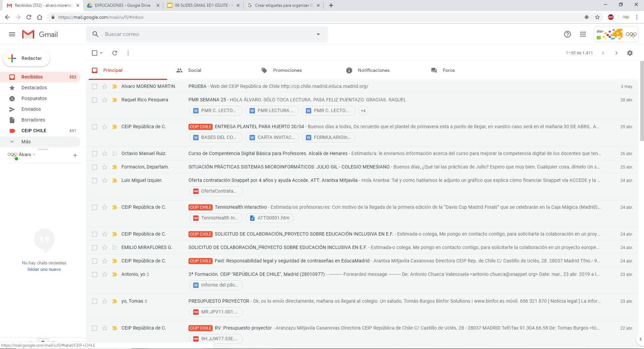The height and width of the screenshot is (349, 644).
Task: Select checkbox for EMILIO MIRAFLORES G. email
Action: pos(95,248)
